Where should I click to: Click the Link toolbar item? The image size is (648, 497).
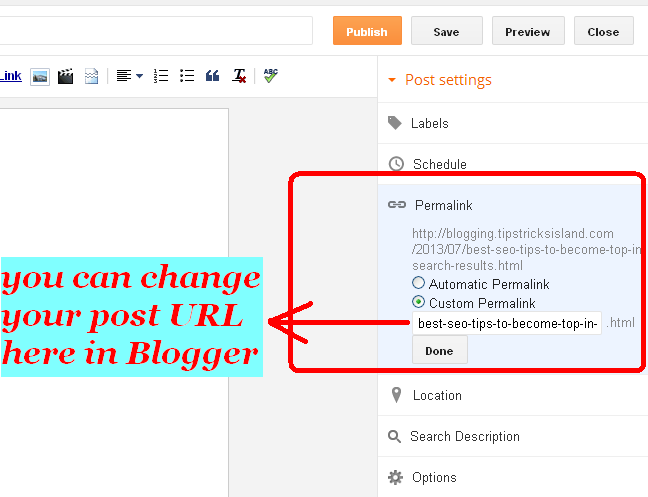point(11,76)
